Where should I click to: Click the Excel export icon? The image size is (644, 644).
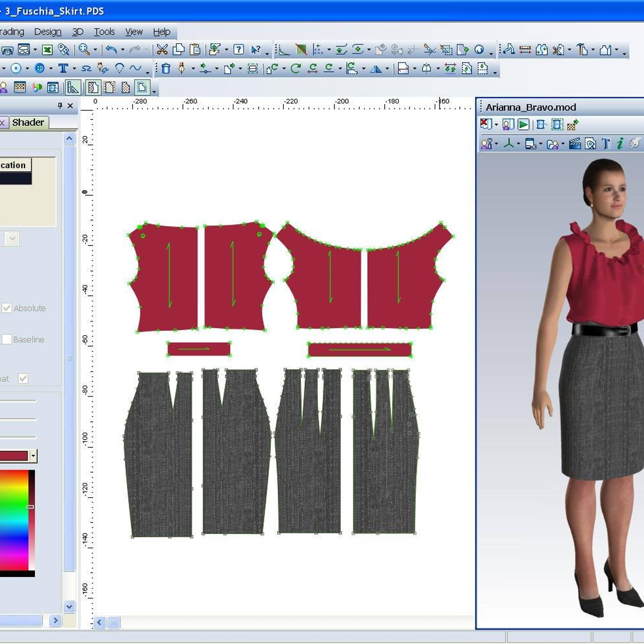(47, 50)
